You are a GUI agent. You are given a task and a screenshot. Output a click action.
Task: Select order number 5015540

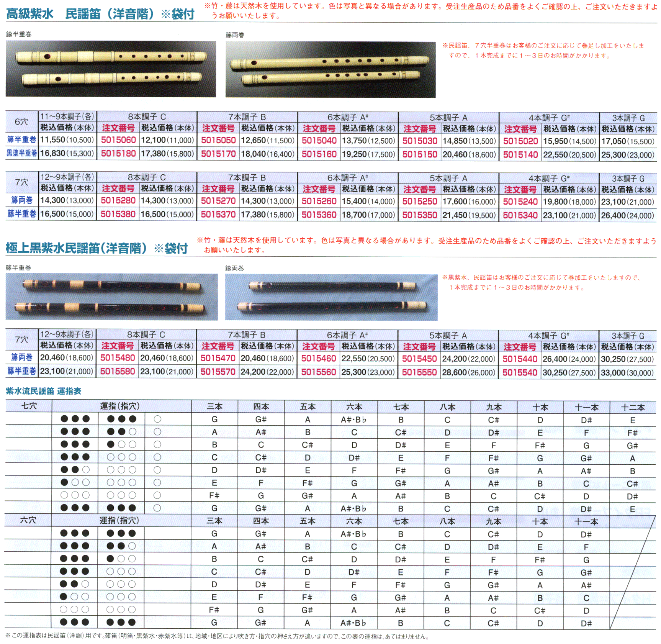click(520, 373)
